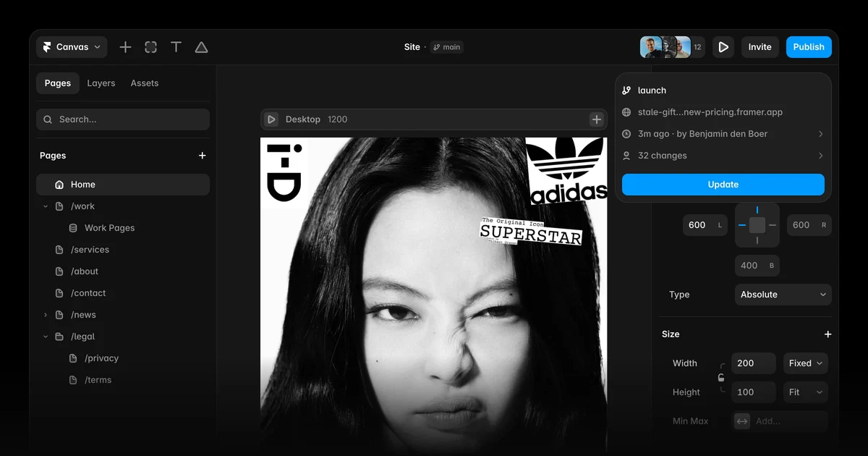Select the Home page
The width and height of the screenshot is (868, 456).
click(x=123, y=185)
